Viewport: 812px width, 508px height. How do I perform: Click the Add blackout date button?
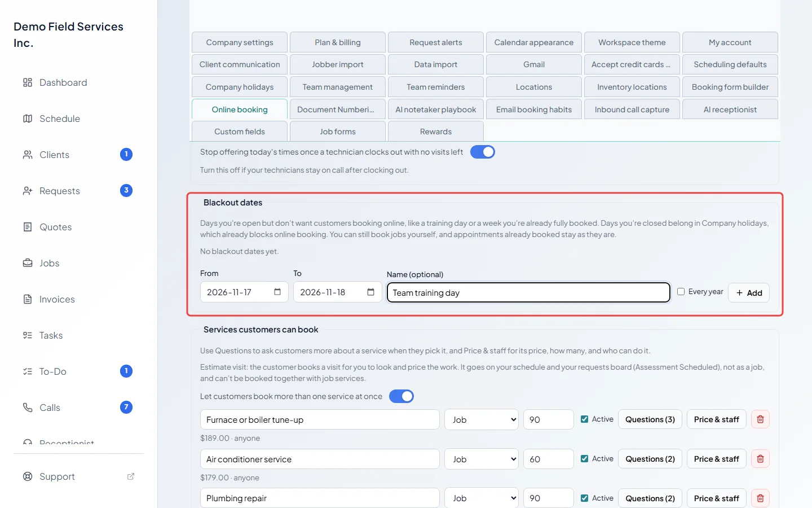click(x=749, y=292)
